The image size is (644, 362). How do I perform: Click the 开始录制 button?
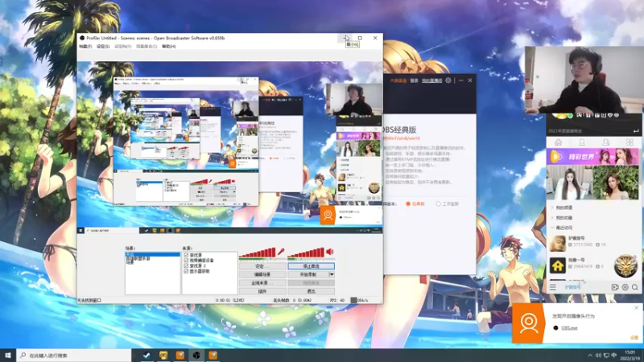(x=308, y=274)
